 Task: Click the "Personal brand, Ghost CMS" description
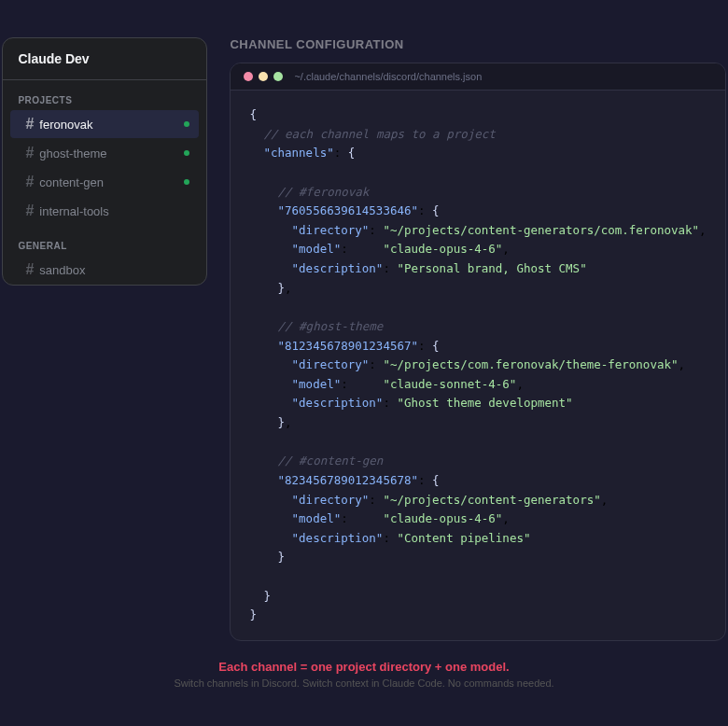pos(492,269)
